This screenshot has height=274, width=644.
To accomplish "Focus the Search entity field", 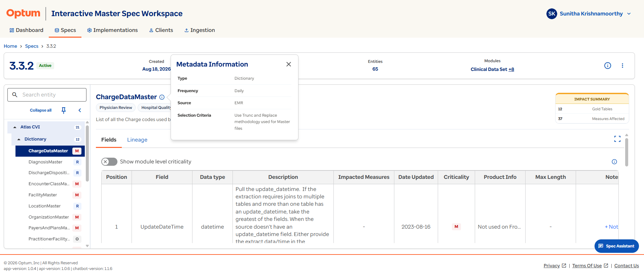I will [x=47, y=95].
